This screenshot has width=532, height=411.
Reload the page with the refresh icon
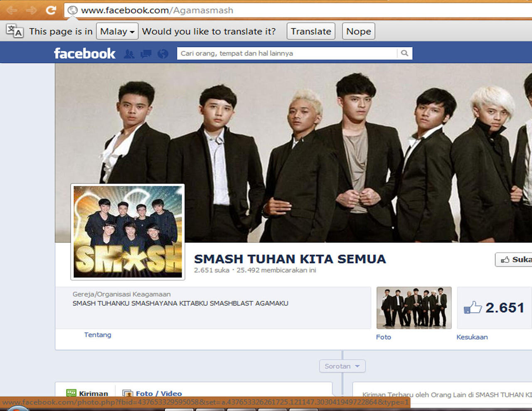coord(51,10)
